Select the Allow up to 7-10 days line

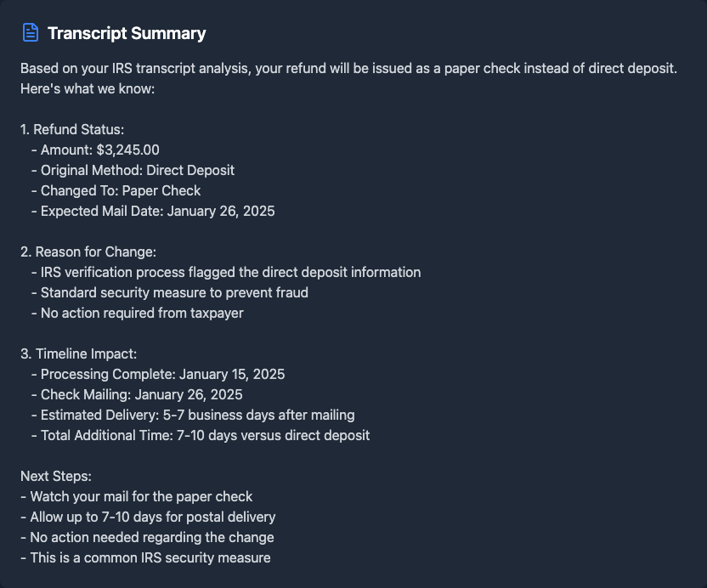(x=152, y=517)
